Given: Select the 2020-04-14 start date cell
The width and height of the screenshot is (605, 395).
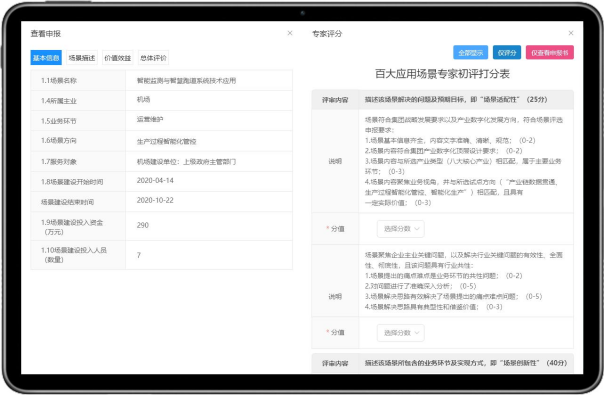Looking at the screenshot, I should [209, 181].
